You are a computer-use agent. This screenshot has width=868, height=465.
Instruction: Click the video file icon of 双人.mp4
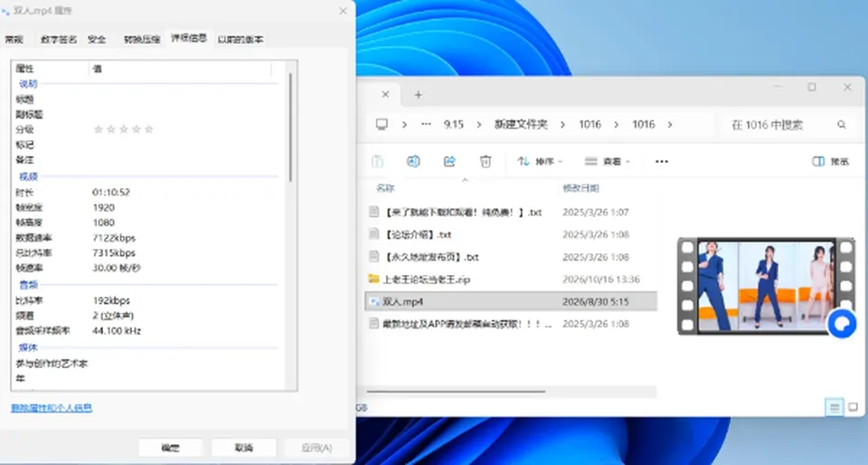(374, 301)
